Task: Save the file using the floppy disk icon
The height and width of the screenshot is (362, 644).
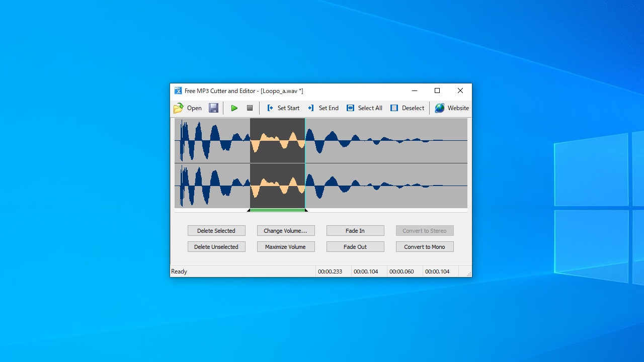Action: [x=213, y=108]
